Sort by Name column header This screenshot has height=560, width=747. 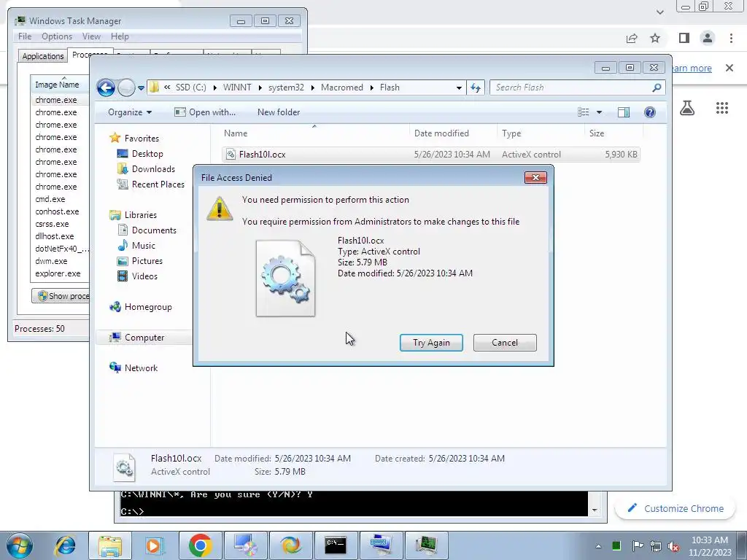point(314,133)
